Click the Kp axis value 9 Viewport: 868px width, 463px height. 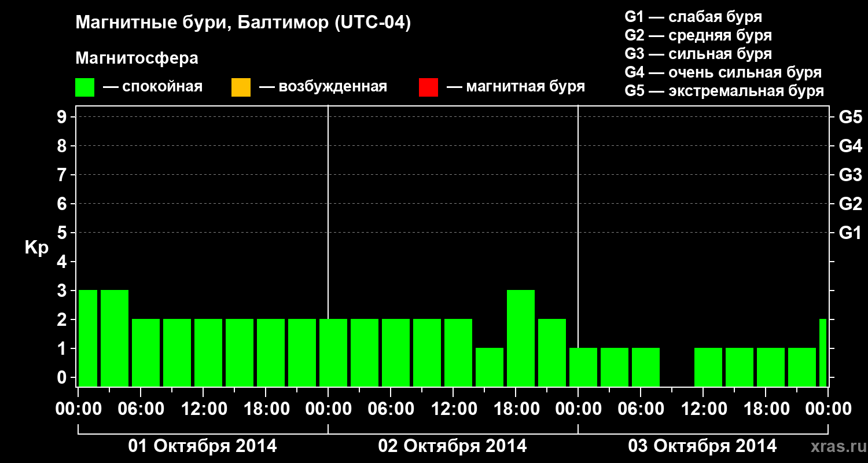63,117
